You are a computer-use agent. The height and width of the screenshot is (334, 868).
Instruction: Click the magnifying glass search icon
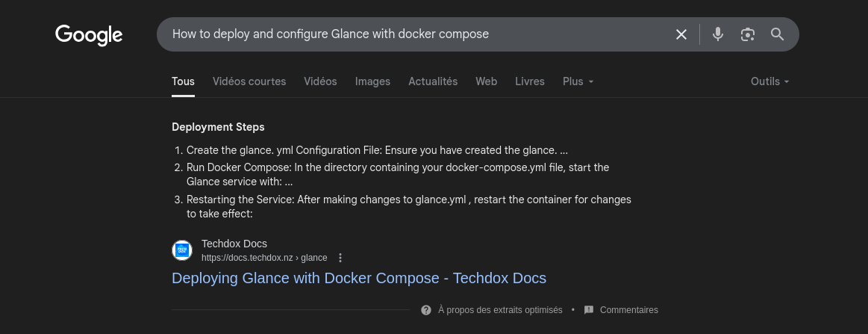(777, 34)
